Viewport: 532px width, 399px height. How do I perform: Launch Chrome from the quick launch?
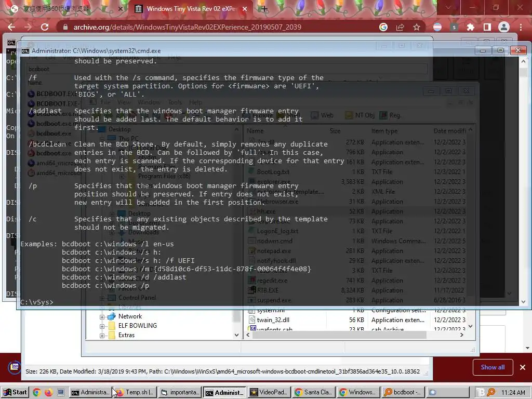pos(37,393)
